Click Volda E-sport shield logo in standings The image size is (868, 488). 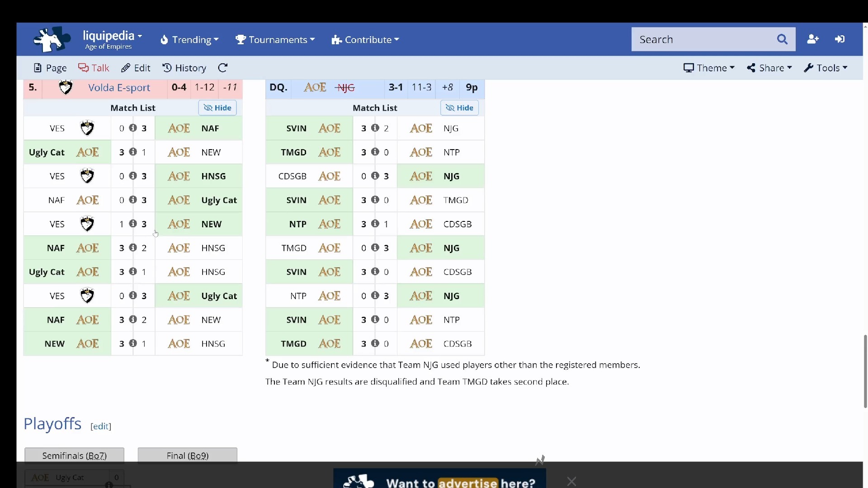pos(66,87)
